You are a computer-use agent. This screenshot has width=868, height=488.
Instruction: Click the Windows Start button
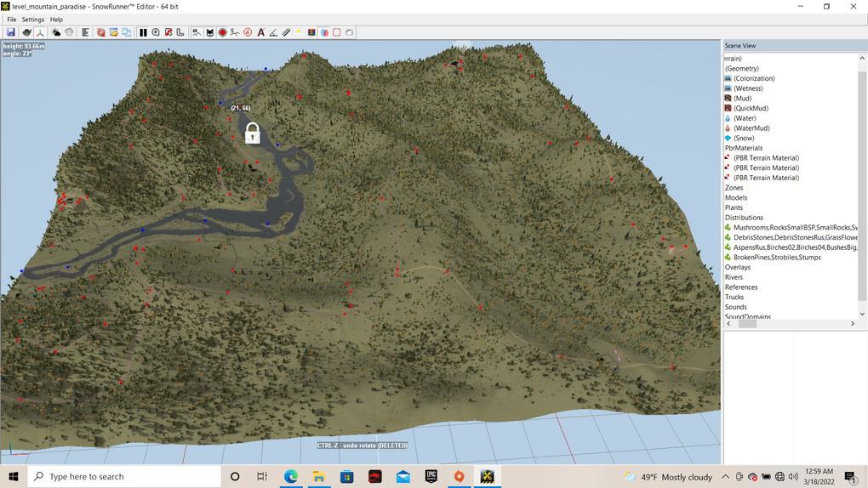click(x=14, y=476)
